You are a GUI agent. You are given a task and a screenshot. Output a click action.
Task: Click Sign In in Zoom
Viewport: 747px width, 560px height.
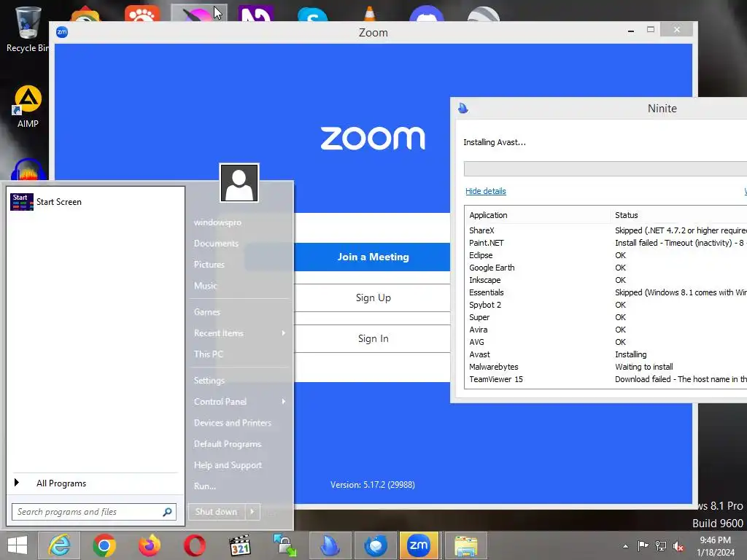coord(373,338)
